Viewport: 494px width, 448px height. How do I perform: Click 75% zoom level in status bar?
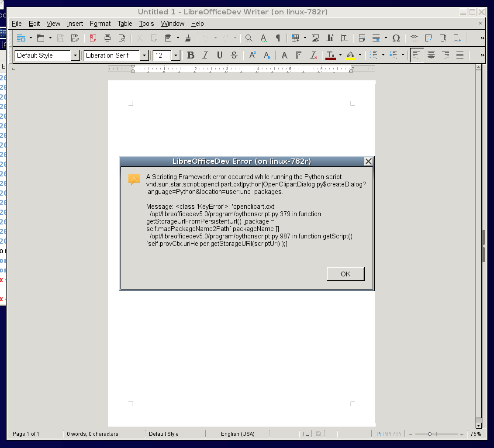[476, 434]
